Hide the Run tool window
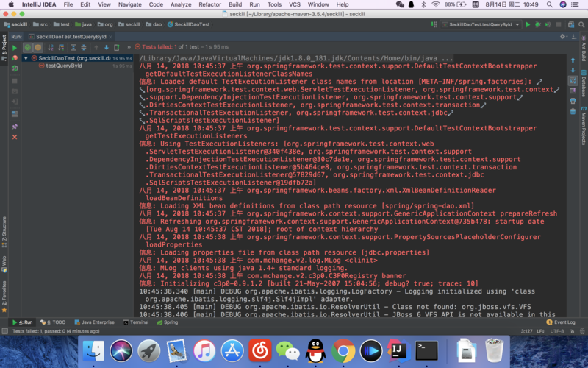This screenshot has height=368, width=588. tap(574, 36)
